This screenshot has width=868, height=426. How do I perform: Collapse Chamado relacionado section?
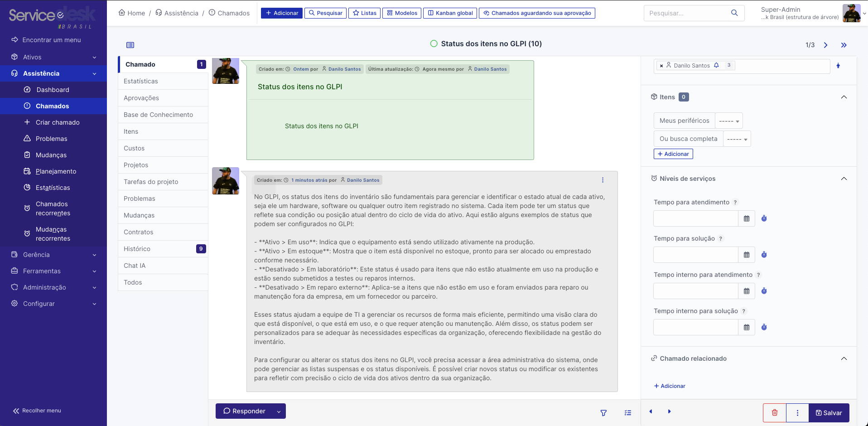[844, 358]
